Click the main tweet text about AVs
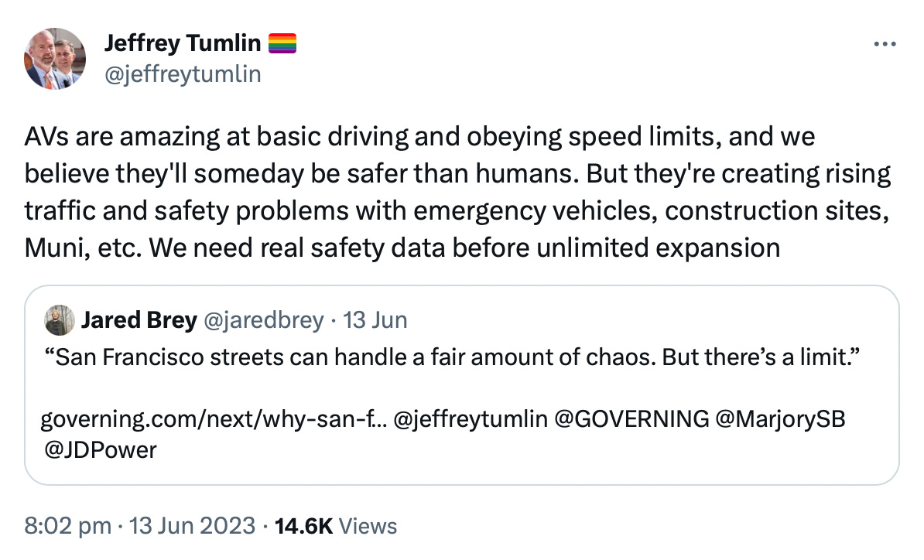The image size is (924, 560). [458, 192]
